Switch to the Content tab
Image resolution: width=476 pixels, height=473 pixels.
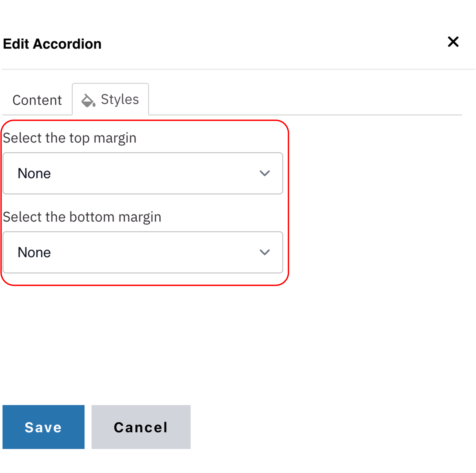[37, 100]
